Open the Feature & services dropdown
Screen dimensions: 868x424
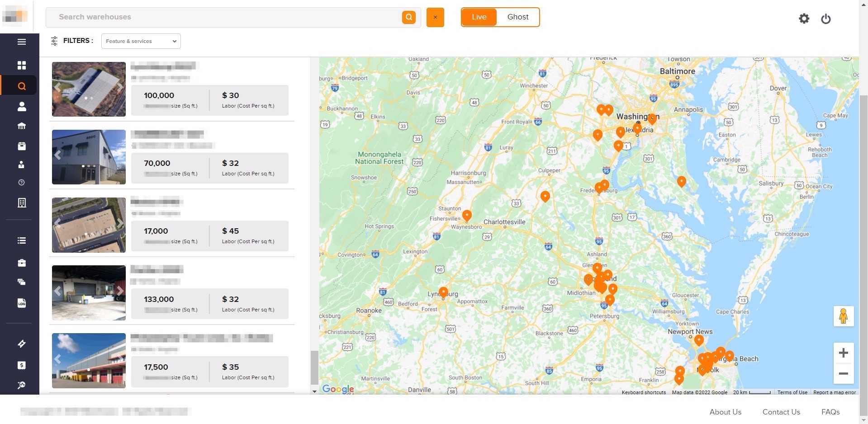(x=141, y=41)
